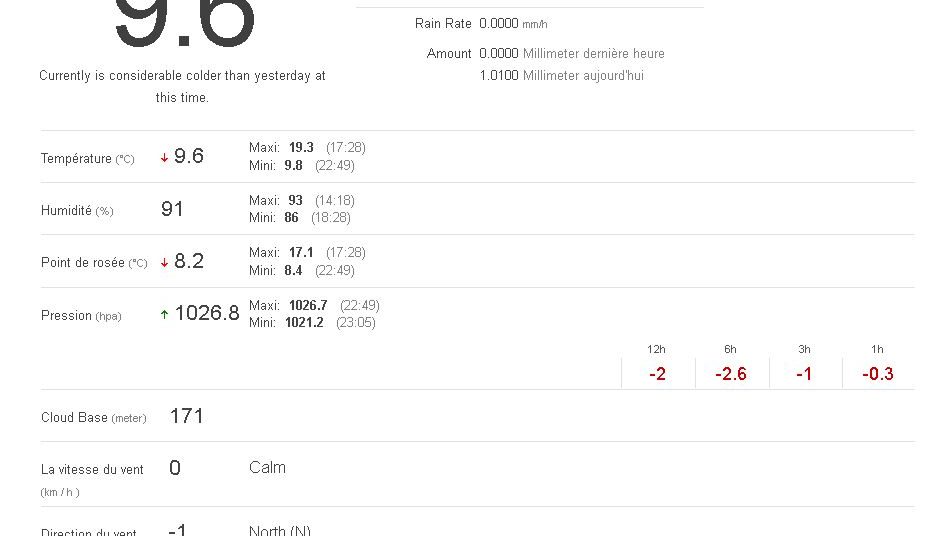The image size is (928, 536).
Task: Click the red arrow next to dew point
Action: click(164, 262)
